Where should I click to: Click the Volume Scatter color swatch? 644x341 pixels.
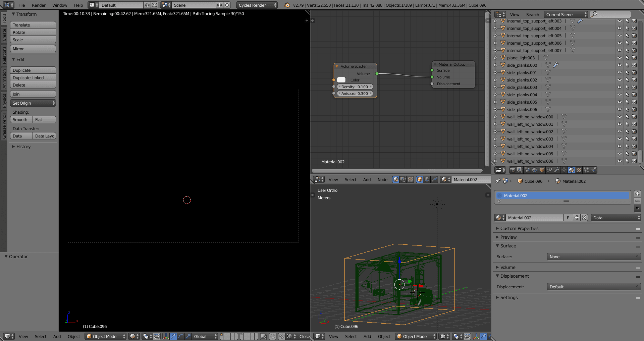point(341,80)
